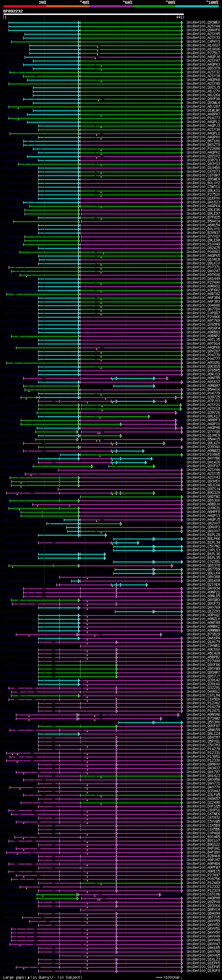Select label UniRef100_Q40247

203,271
